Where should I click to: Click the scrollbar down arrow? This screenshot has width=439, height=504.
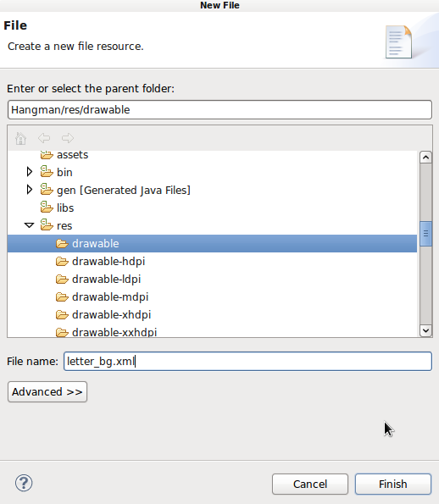coord(425,330)
